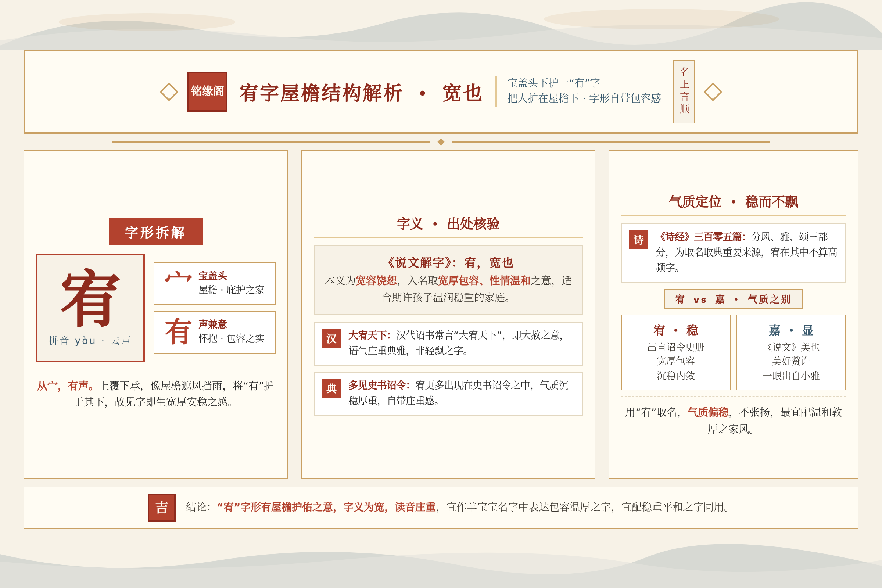Click the 拼音 yòu · 去声 label

90,340
